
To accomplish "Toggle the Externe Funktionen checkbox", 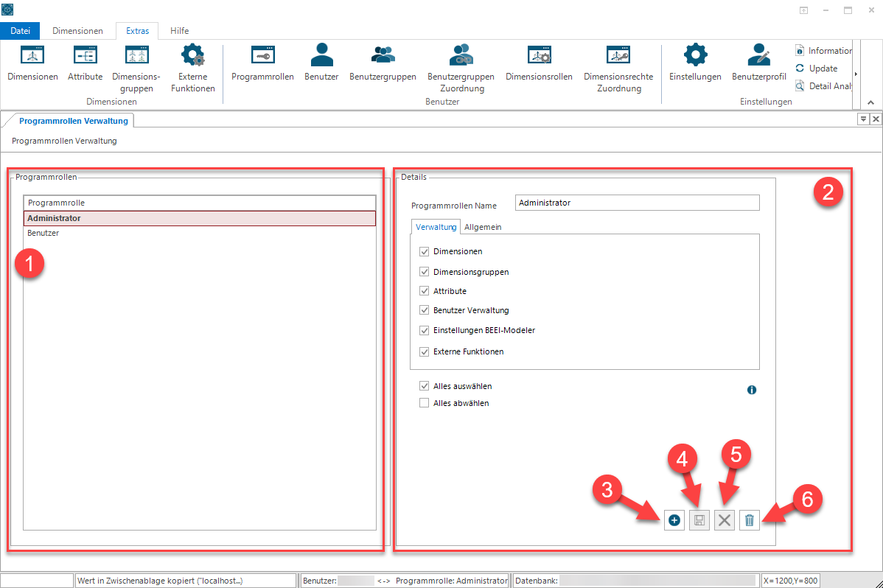I will (424, 351).
